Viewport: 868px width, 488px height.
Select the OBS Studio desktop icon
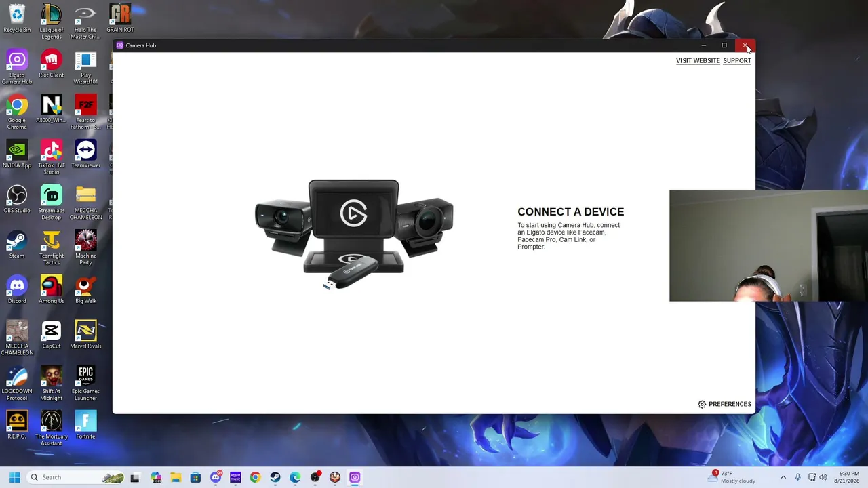click(x=17, y=199)
